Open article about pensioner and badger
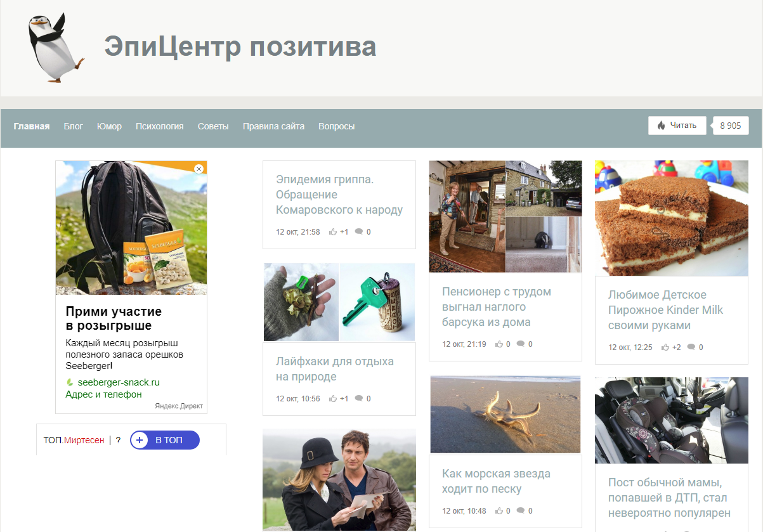The width and height of the screenshot is (763, 532). (x=496, y=307)
